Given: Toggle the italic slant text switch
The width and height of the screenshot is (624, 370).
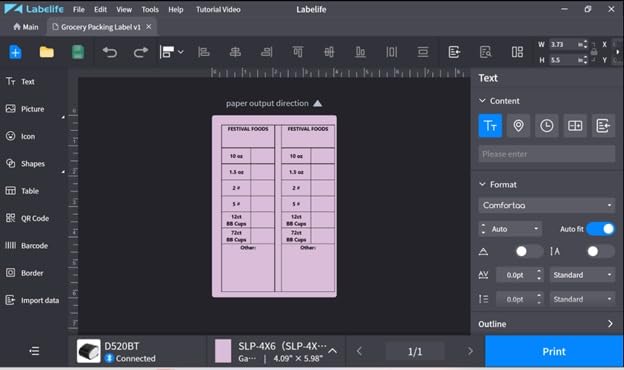Looking at the screenshot, I should [528, 251].
